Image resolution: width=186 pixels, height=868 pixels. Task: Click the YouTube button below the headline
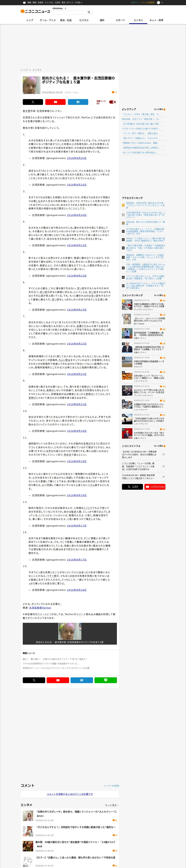point(55,102)
